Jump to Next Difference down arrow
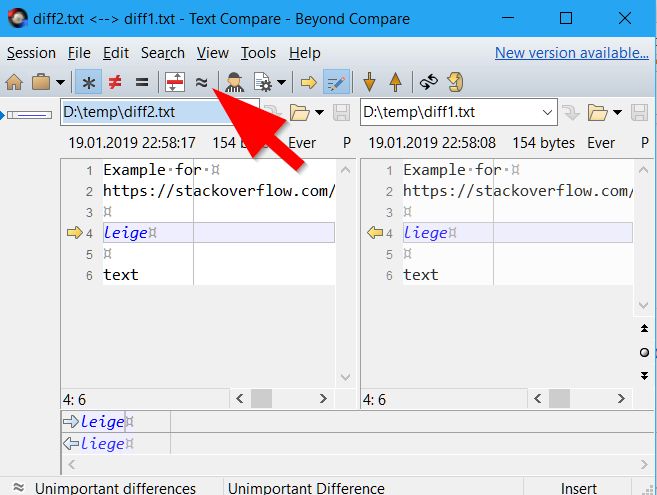Viewport: 657px width, 495px height. tap(370, 82)
